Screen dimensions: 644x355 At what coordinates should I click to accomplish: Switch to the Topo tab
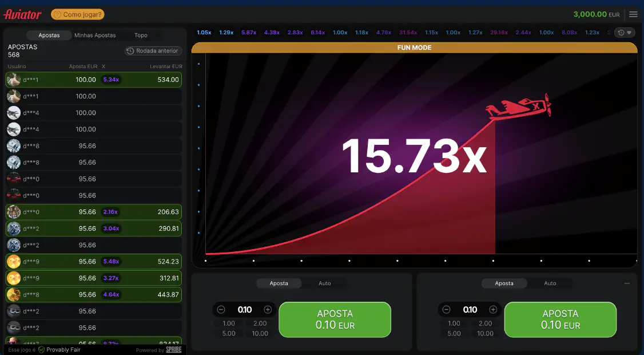click(141, 35)
